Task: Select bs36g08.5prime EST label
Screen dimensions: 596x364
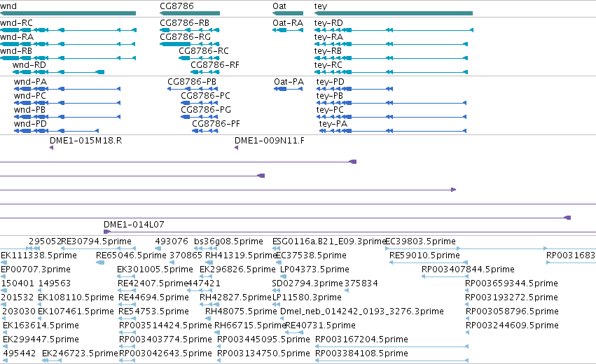Action: 228,241
